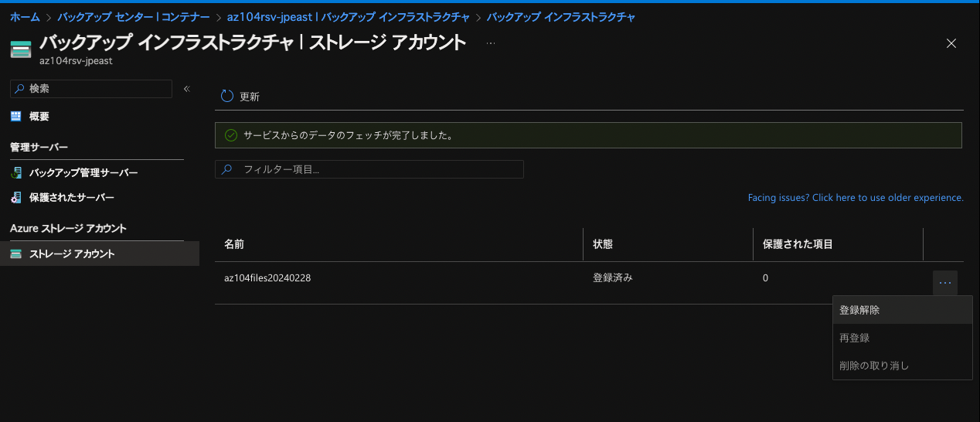The image size is (980, 422).
Task: Click 'Facing issues? Click here' link
Action: tap(856, 198)
